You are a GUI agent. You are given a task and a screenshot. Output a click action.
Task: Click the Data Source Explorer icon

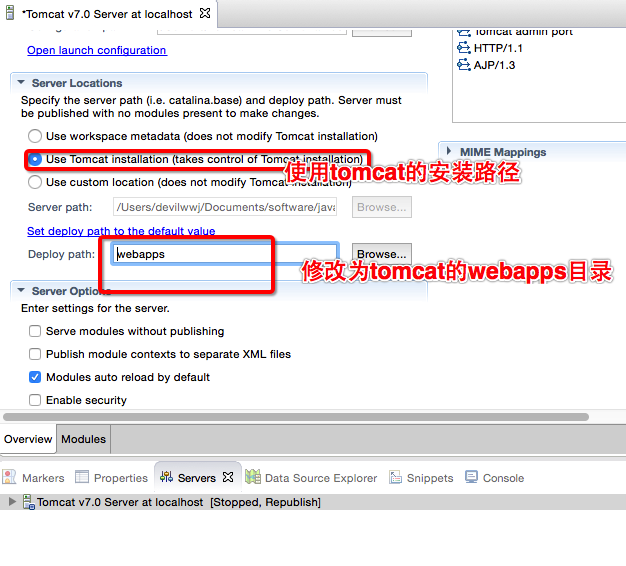(253, 477)
